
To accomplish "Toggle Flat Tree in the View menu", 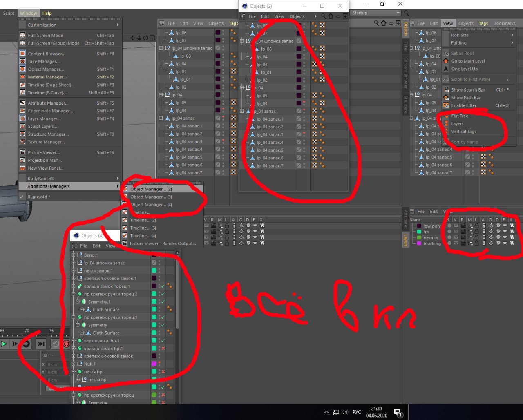I will pyautogui.click(x=460, y=116).
